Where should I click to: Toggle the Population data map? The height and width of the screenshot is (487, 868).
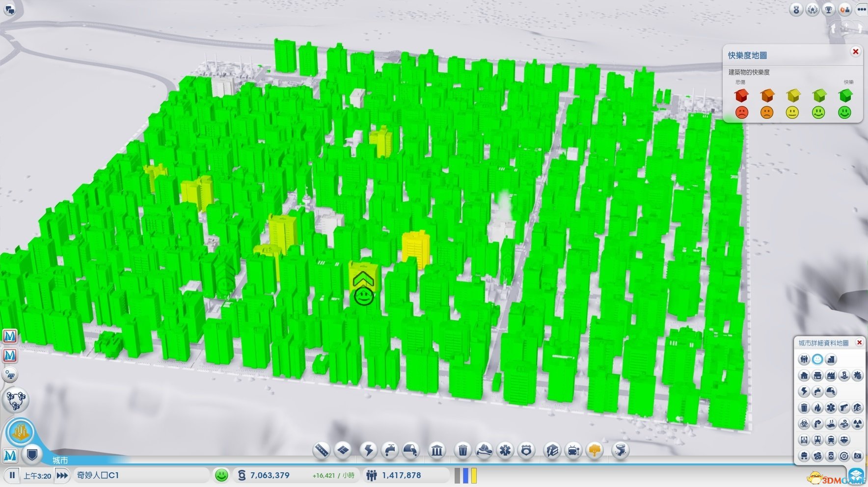pyautogui.click(x=804, y=359)
